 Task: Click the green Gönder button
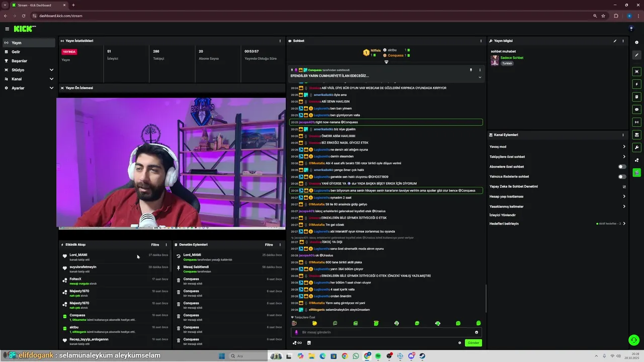click(x=473, y=343)
